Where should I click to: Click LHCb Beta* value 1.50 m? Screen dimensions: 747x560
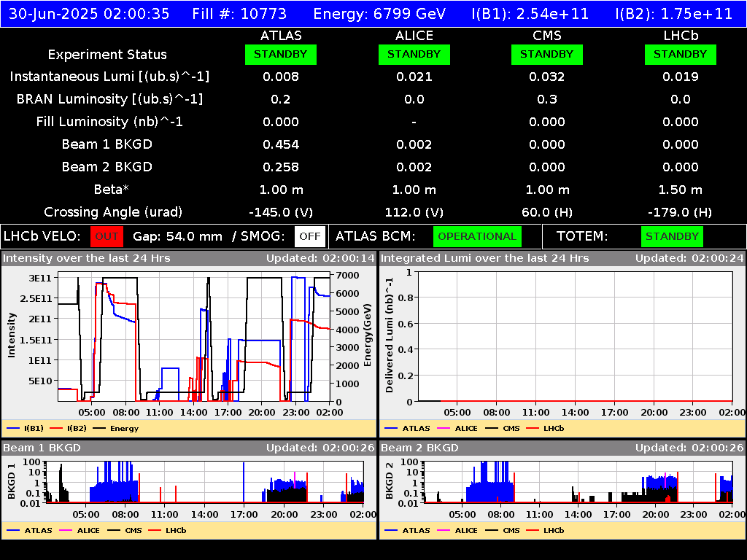coord(681,190)
